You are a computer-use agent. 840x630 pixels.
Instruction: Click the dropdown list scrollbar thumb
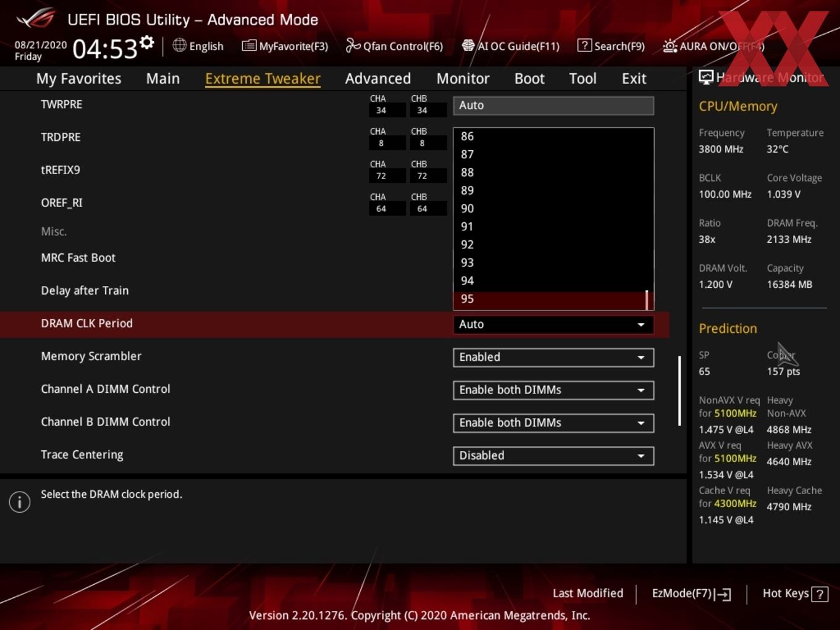[x=647, y=300]
